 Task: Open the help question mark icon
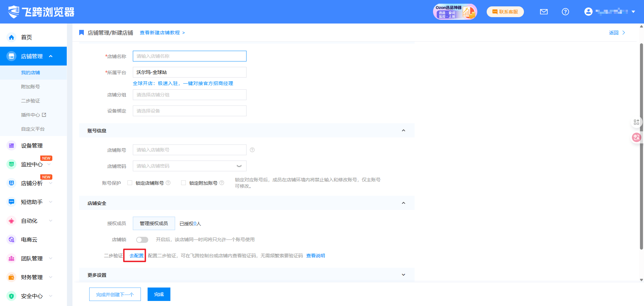coord(565,12)
